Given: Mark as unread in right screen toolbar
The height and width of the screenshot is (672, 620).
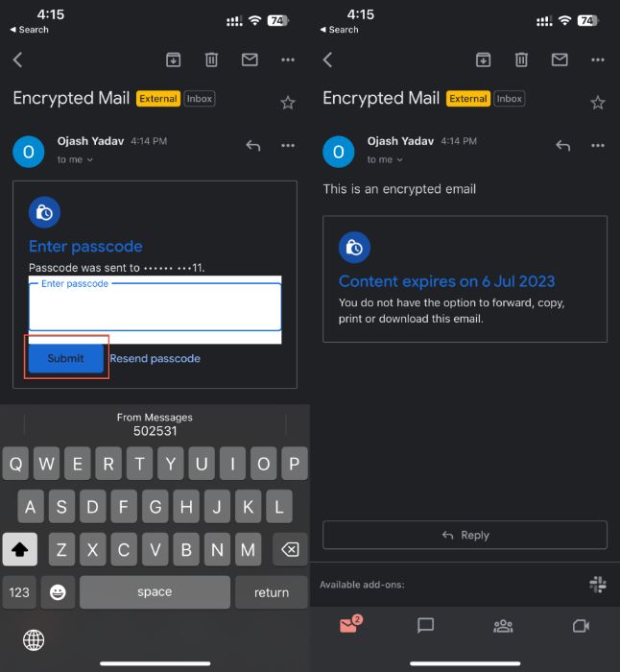Looking at the screenshot, I should tap(560, 60).
